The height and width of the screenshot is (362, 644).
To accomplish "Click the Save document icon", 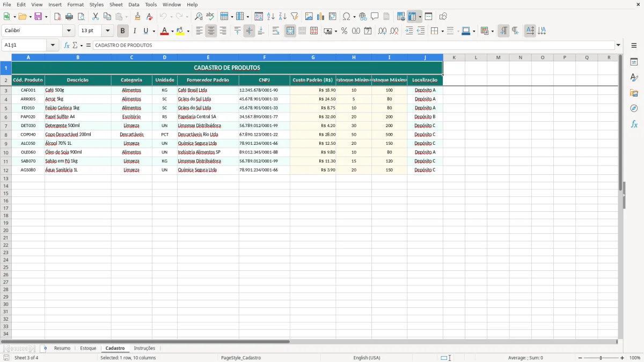I will tap(38, 17).
